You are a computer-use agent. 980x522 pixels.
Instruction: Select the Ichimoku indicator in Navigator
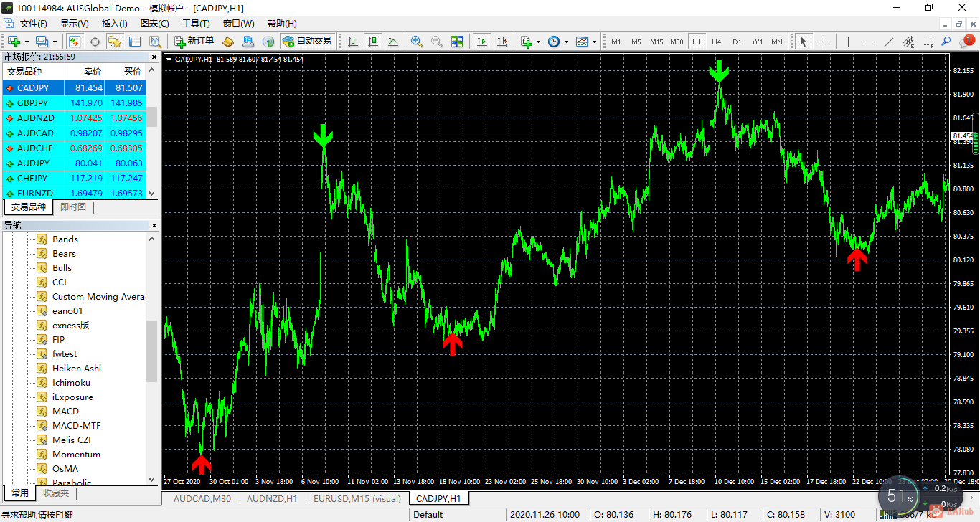(x=71, y=383)
